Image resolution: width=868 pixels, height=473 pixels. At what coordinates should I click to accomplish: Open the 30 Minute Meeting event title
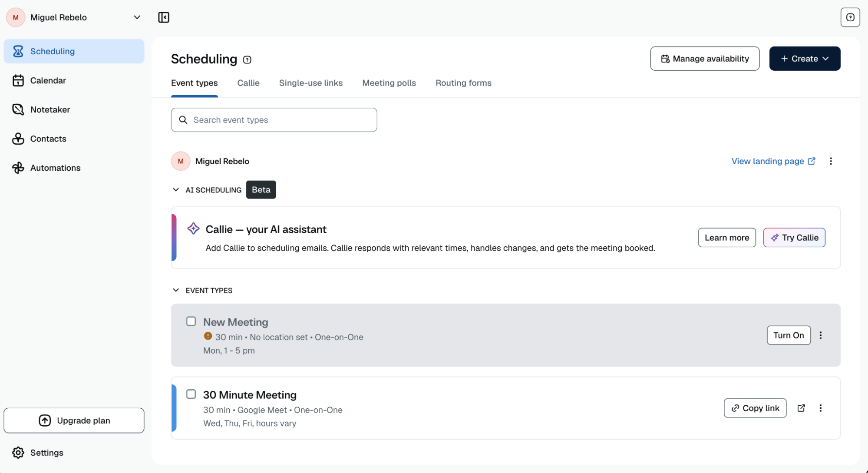pyautogui.click(x=250, y=395)
